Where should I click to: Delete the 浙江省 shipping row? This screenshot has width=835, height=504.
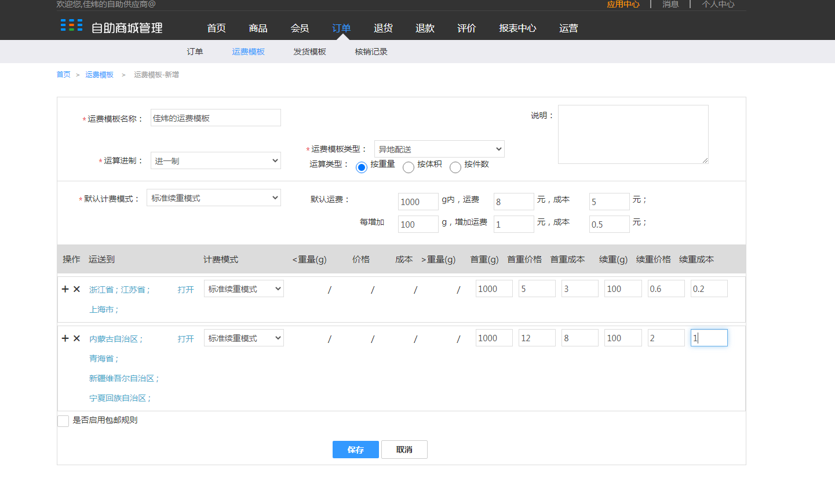click(76, 289)
